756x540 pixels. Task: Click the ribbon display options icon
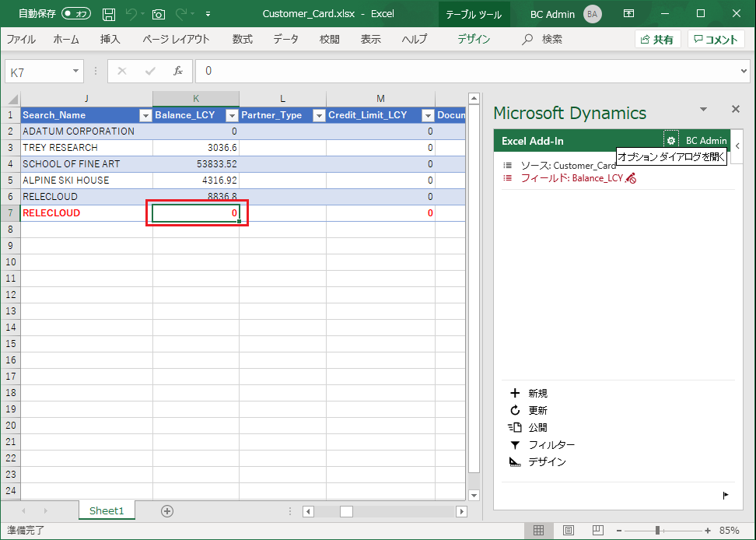pos(628,13)
